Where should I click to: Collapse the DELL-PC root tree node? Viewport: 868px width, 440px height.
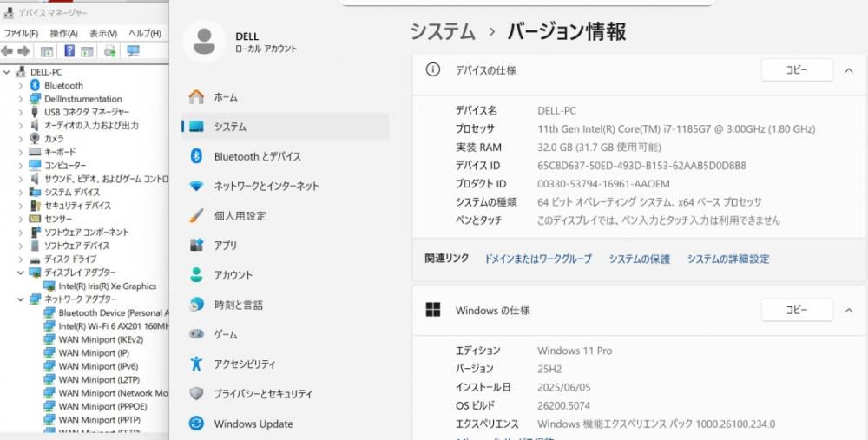7,72
